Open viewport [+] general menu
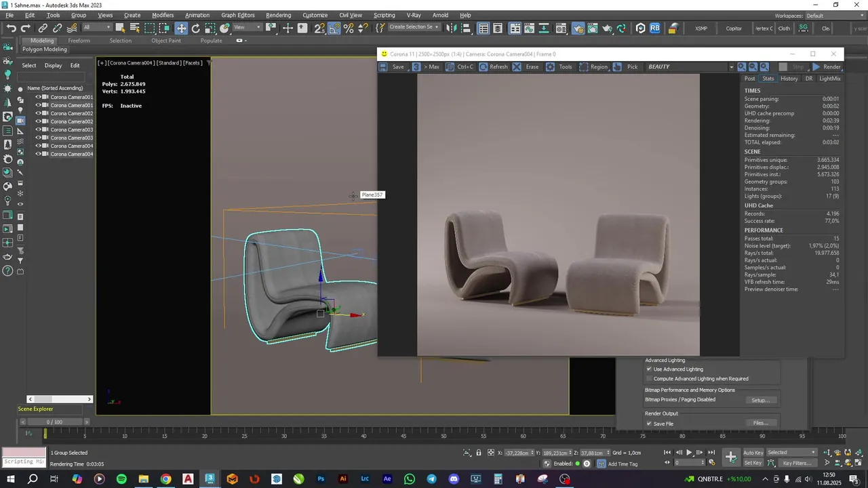 [x=102, y=63]
